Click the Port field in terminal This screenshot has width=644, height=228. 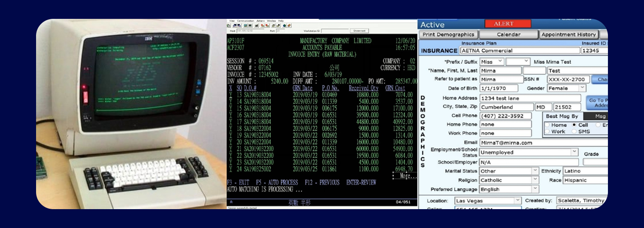click(x=280, y=30)
